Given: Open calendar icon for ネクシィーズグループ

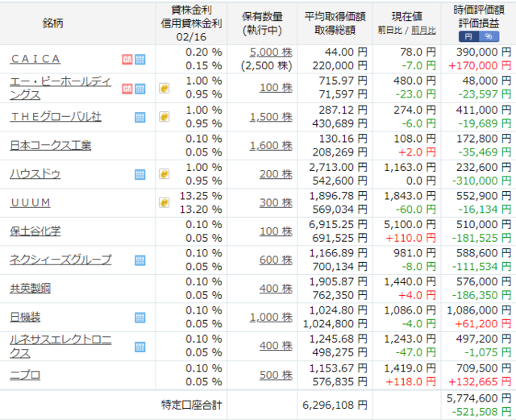Looking at the screenshot, I should pyautogui.click(x=139, y=260).
